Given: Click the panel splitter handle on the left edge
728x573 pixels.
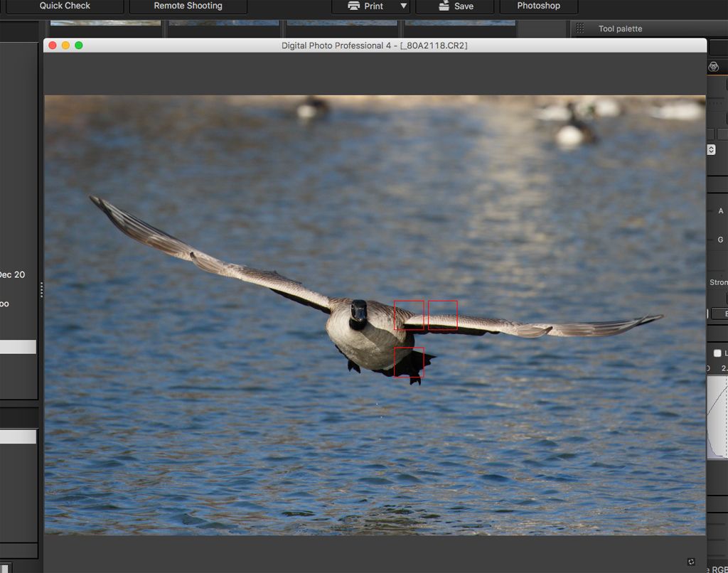Looking at the screenshot, I should (41, 289).
